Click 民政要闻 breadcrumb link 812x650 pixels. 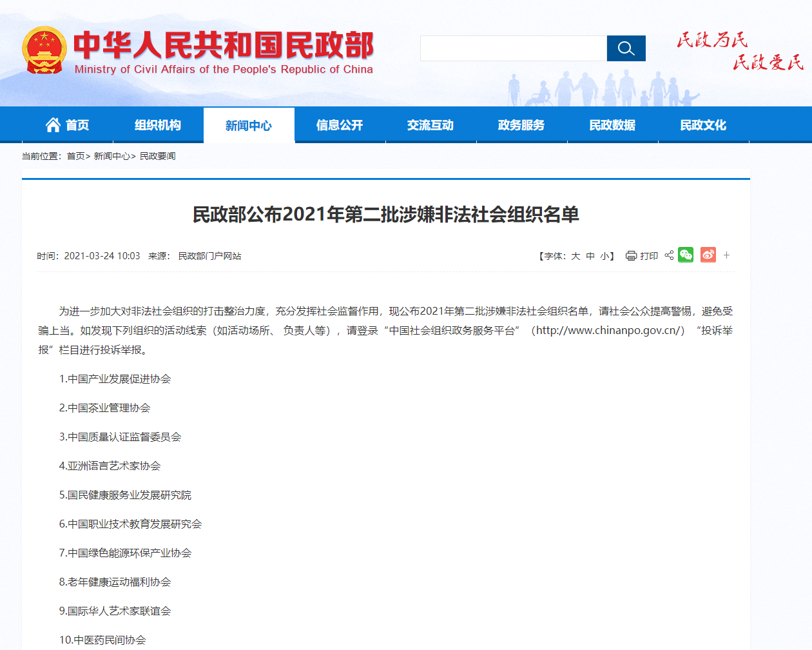click(x=158, y=156)
